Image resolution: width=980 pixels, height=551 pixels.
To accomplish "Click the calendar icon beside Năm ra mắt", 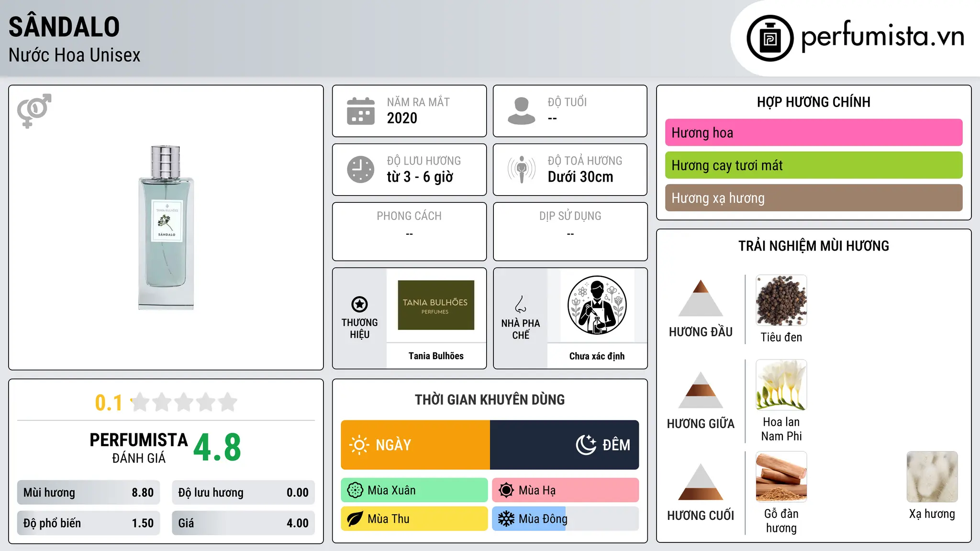I will click(x=361, y=111).
